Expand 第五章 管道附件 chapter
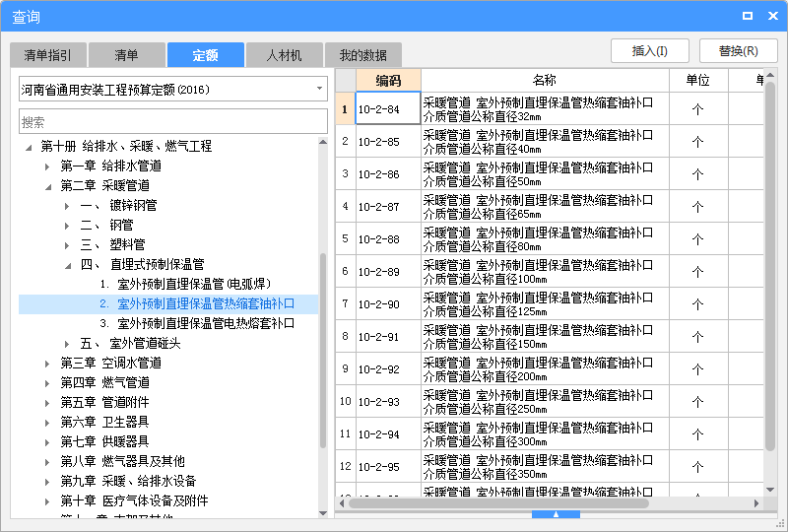The width and height of the screenshot is (788, 532). click(x=47, y=403)
